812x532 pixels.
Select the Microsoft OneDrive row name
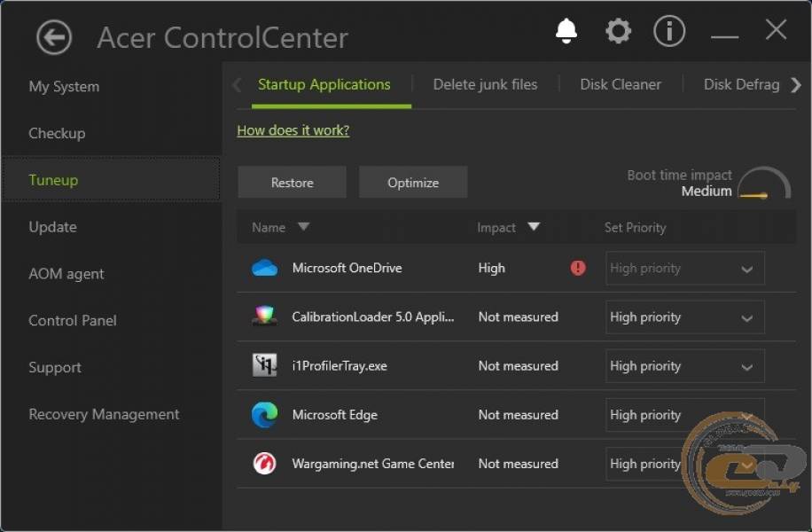(x=347, y=268)
